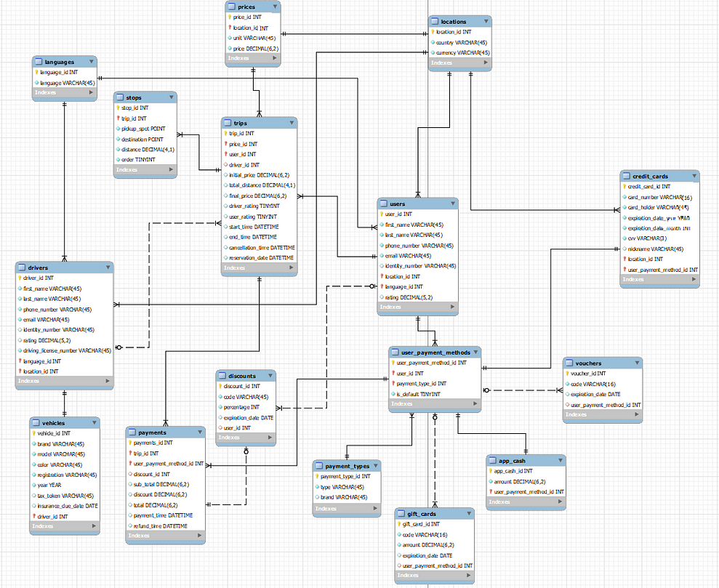719x588 pixels.
Task: Click the primary key icon of user_id in users
Action: [x=383, y=214]
